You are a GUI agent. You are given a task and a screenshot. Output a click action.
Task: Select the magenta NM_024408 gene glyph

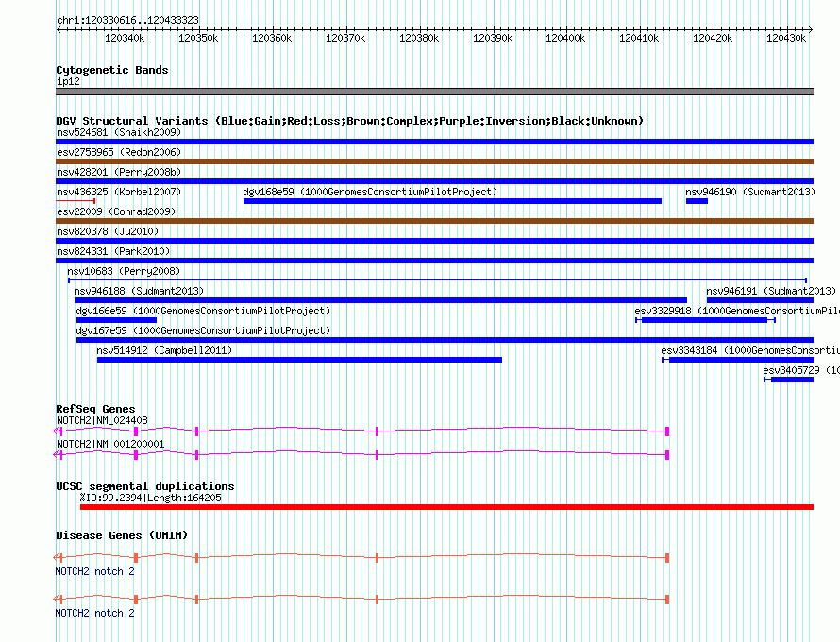[x=361, y=431]
